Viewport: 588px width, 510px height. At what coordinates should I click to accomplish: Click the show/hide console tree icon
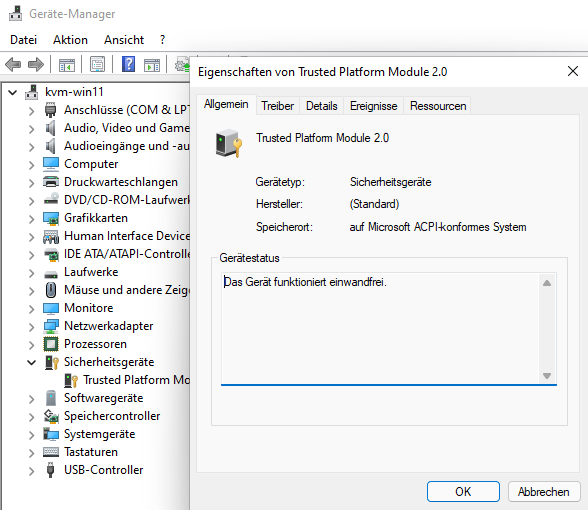67,65
